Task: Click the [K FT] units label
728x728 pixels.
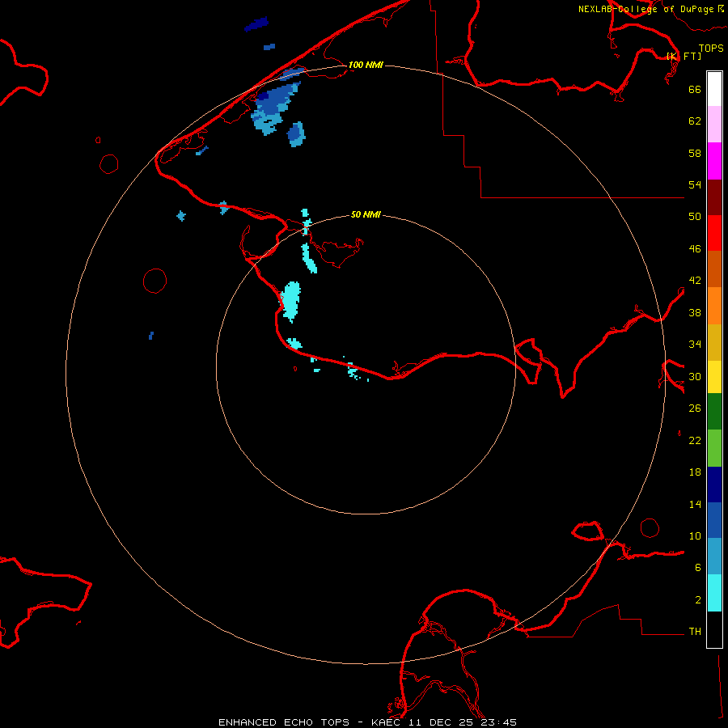Action: point(684,56)
